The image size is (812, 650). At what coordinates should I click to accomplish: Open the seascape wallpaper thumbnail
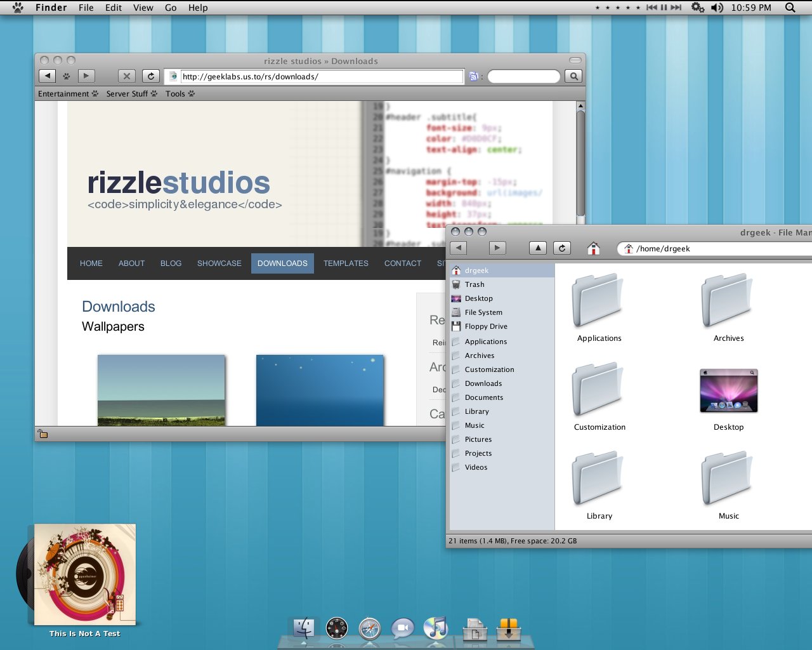tap(161, 390)
